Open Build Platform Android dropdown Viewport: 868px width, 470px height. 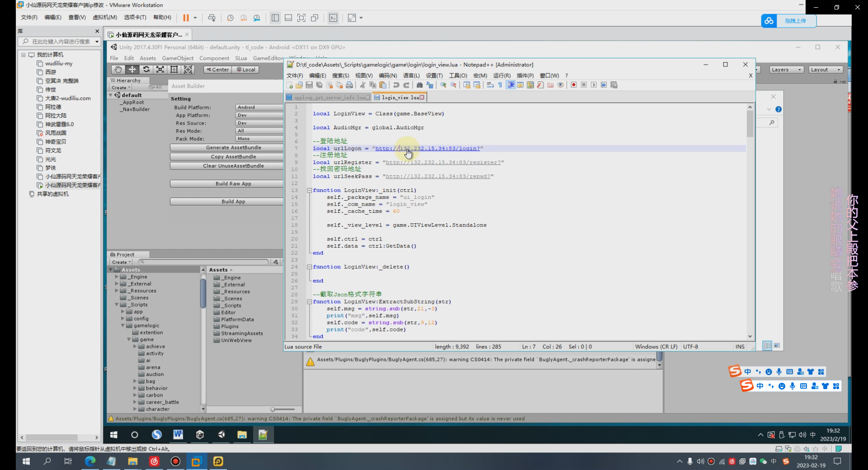click(x=259, y=107)
